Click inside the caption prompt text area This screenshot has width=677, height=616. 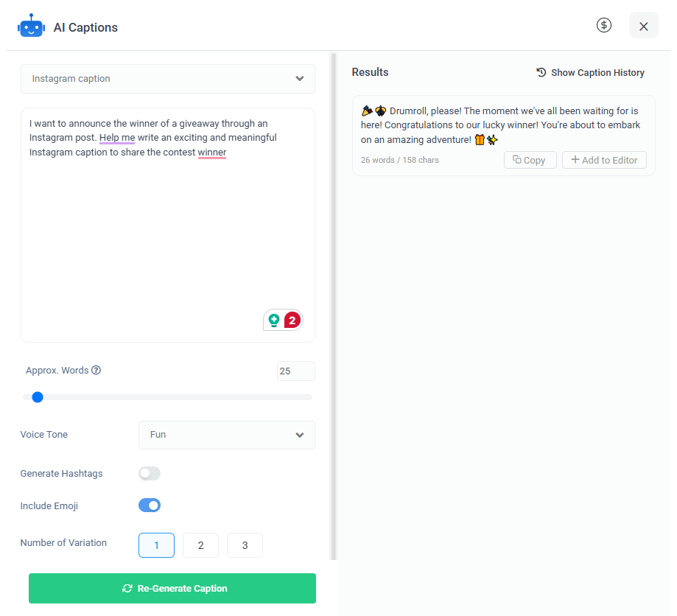coord(168,225)
